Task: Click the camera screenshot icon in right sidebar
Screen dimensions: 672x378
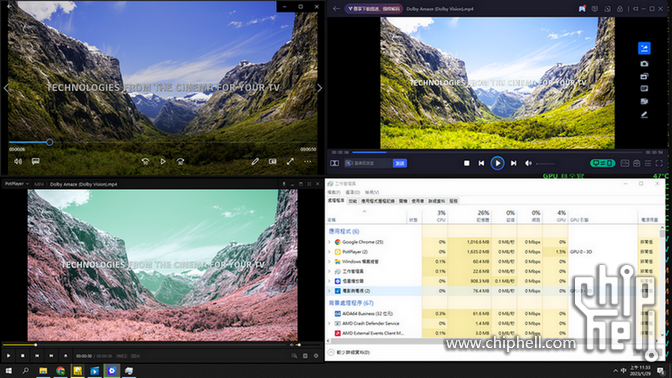Action: click(x=644, y=63)
